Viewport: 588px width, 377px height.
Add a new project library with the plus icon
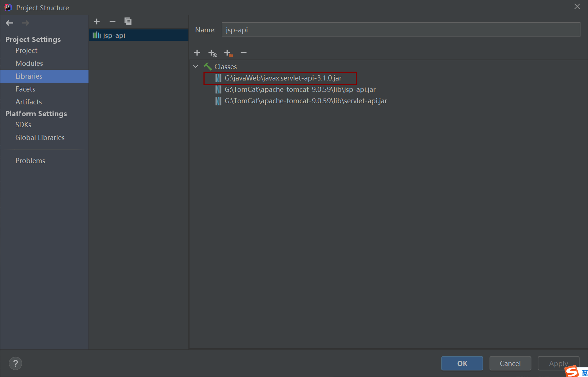[x=97, y=21]
